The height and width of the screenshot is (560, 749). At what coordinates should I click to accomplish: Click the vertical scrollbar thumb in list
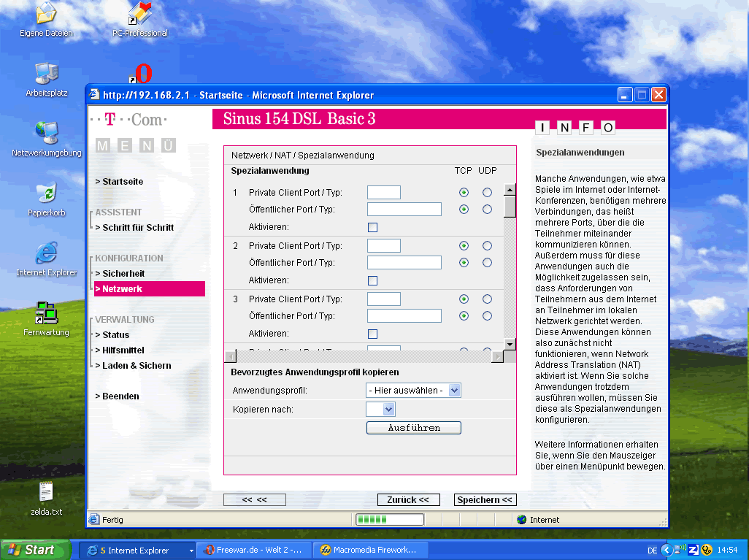[510, 207]
